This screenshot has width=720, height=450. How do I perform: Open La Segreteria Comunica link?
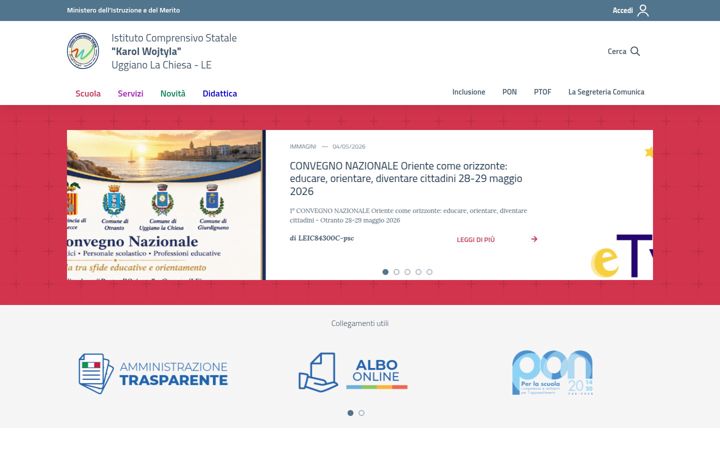pyautogui.click(x=606, y=92)
